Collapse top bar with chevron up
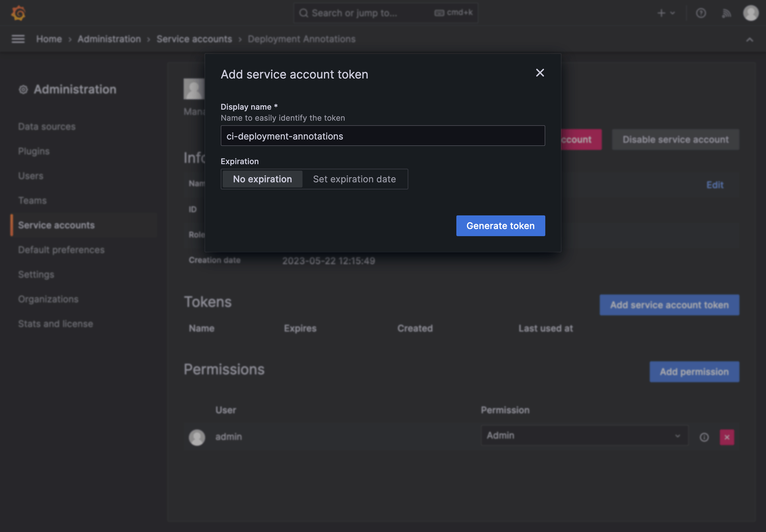The width and height of the screenshot is (766, 532). point(749,40)
